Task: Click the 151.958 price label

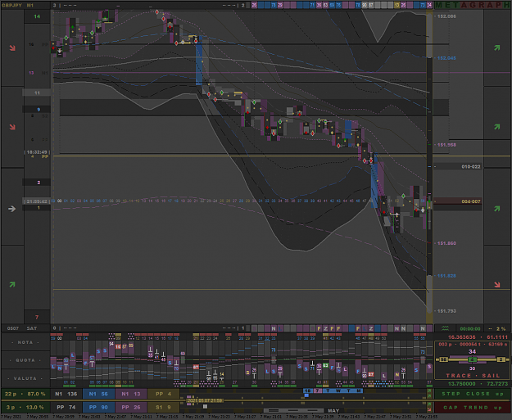Action: [446, 145]
